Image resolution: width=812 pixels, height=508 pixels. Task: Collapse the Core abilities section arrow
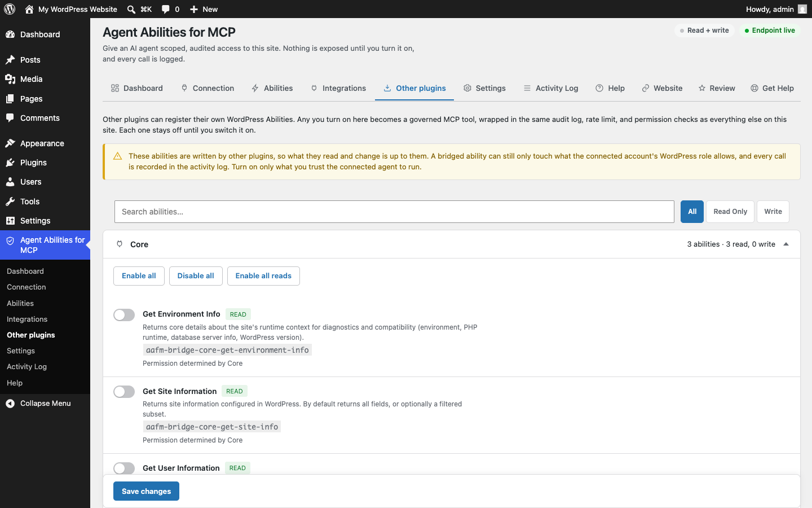[x=786, y=244]
